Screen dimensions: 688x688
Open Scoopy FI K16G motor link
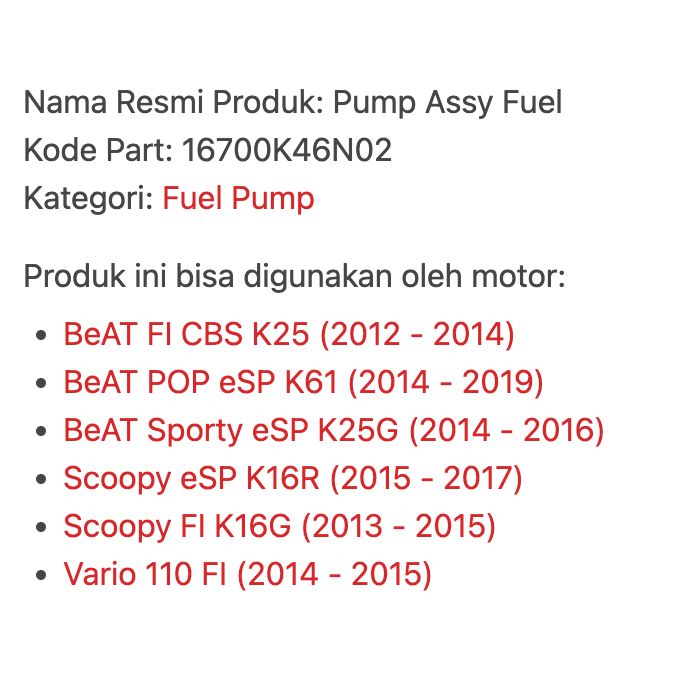(x=279, y=526)
